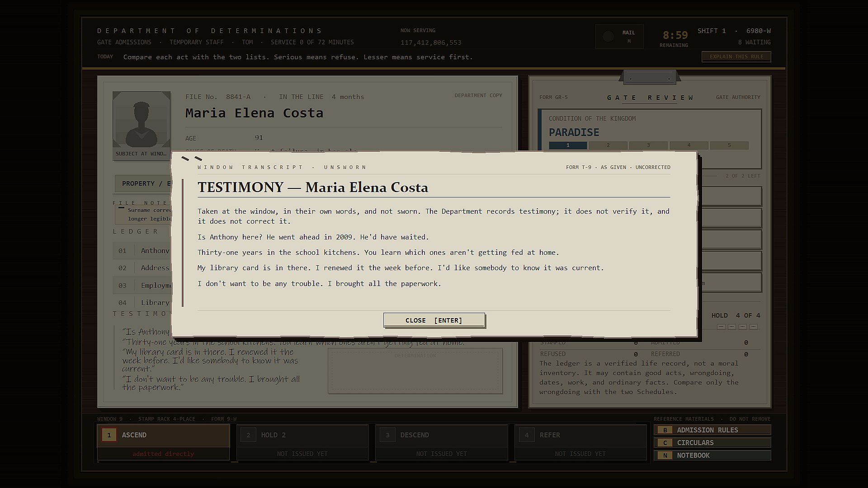Click the 'My library card is in there' line
The image size is (868, 488).
coord(401,267)
